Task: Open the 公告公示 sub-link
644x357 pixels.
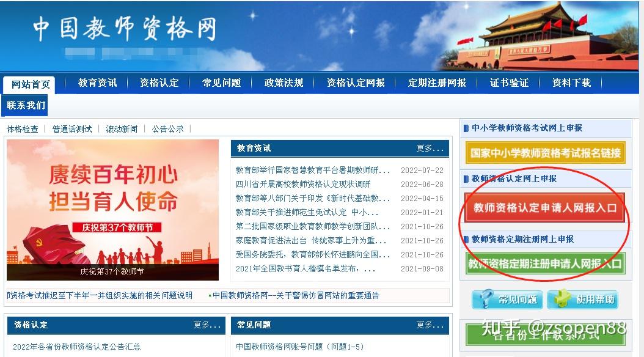Action: (167, 129)
